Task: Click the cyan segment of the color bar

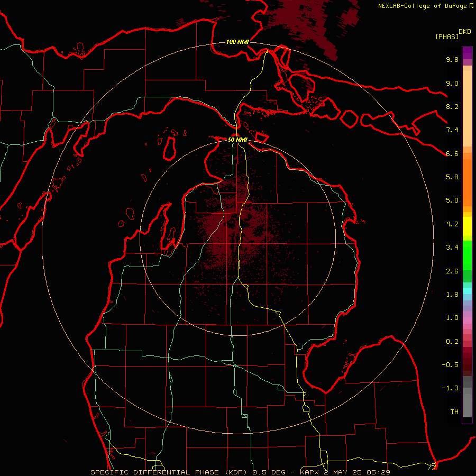Action: pos(467,291)
